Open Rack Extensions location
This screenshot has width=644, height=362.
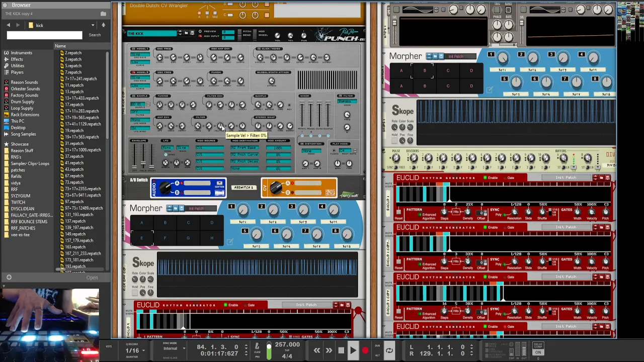click(x=25, y=115)
